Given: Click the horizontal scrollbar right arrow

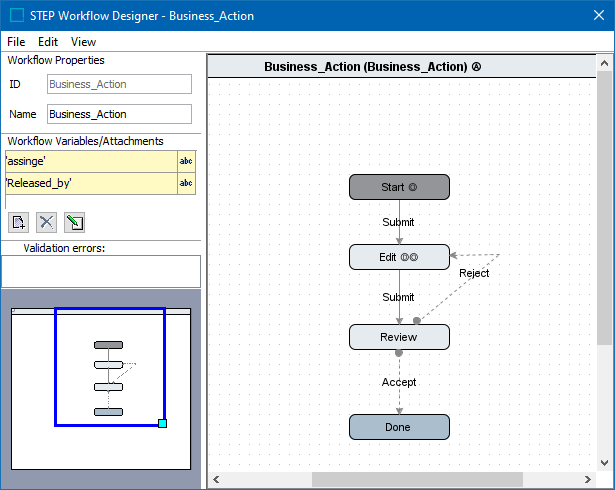Looking at the screenshot, I should pyautogui.click(x=587, y=479).
